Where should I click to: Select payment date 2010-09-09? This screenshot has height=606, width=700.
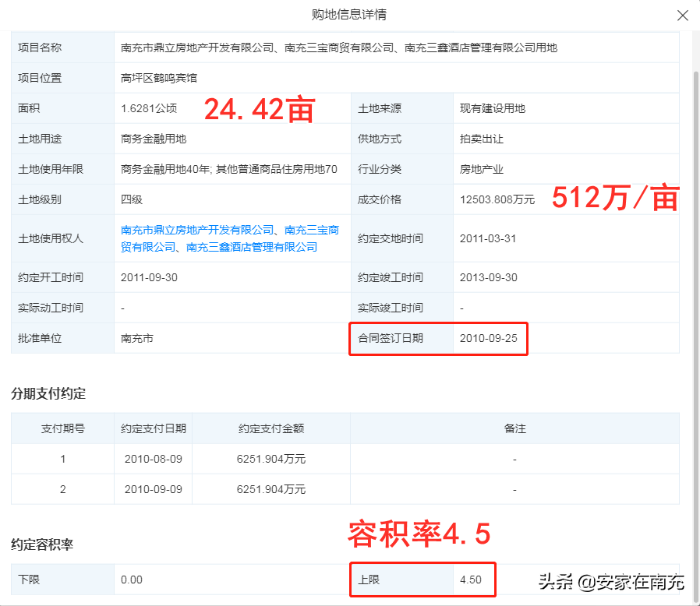pyautogui.click(x=153, y=489)
